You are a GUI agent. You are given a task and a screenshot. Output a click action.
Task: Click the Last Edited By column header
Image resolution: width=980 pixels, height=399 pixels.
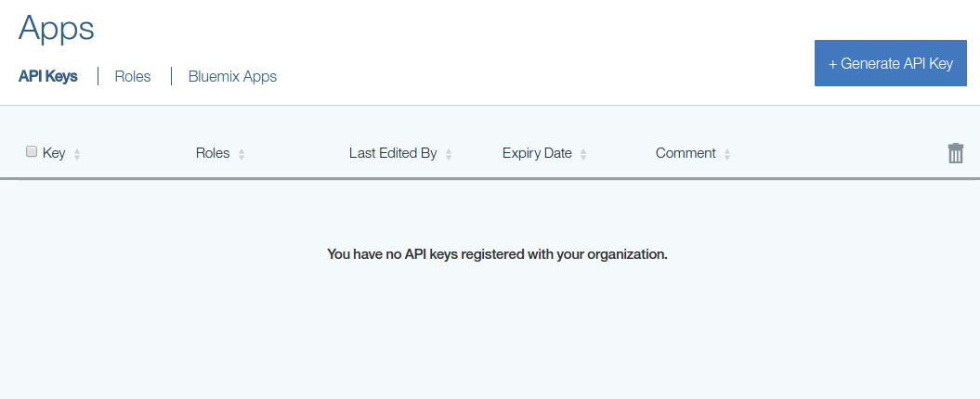point(393,153)
